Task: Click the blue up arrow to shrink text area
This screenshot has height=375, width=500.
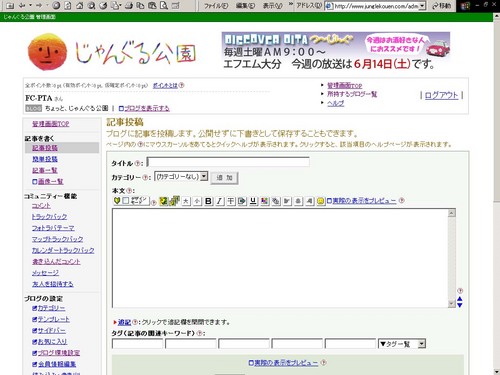Action: [x=460, y=299]
